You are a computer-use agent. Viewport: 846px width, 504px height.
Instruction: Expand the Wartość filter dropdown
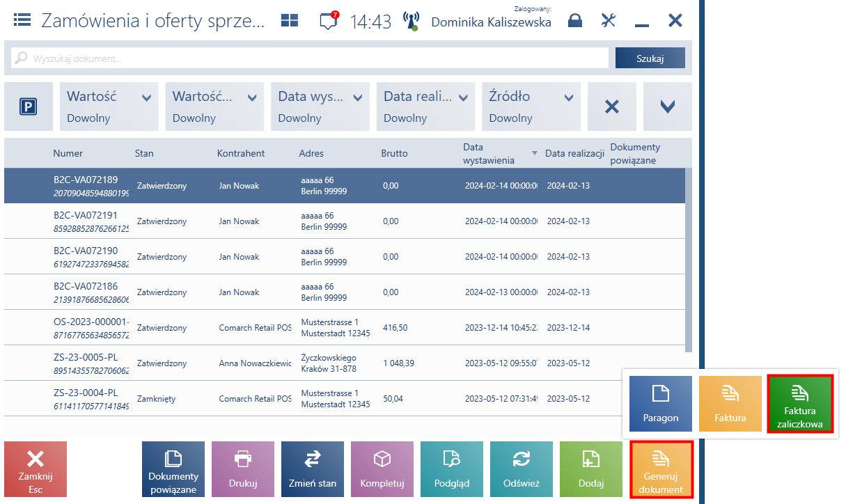109,107
